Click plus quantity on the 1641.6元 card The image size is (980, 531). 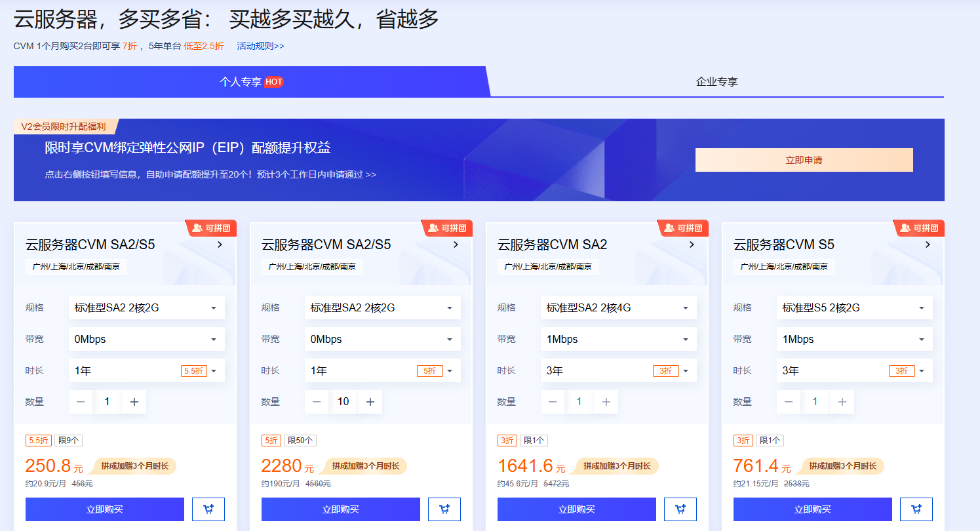coord(606,402)
